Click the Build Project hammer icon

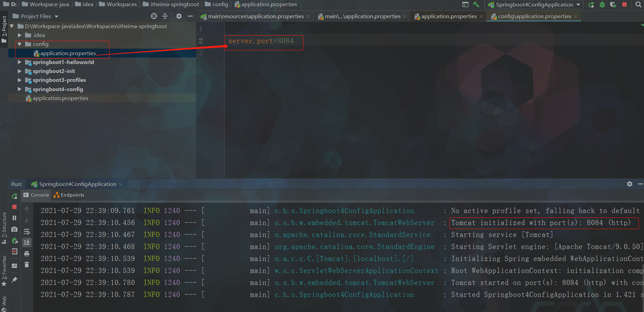[x=476, y=4]
